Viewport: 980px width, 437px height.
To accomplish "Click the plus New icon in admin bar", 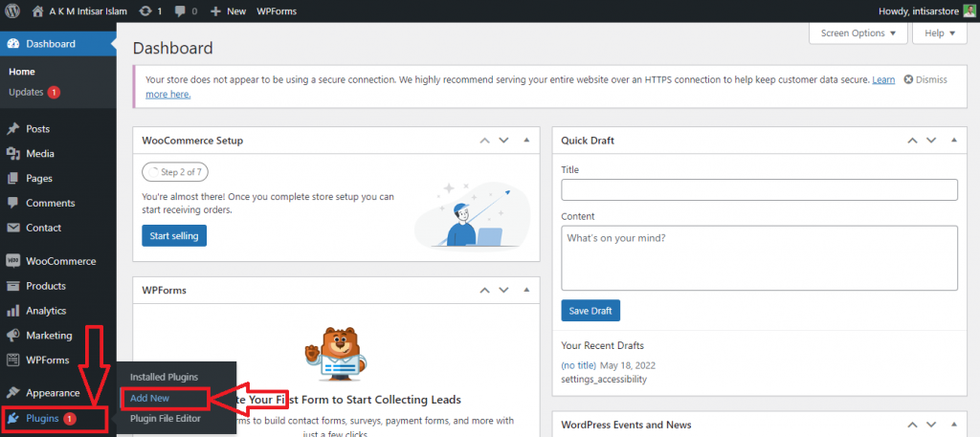I will point(215,11).
